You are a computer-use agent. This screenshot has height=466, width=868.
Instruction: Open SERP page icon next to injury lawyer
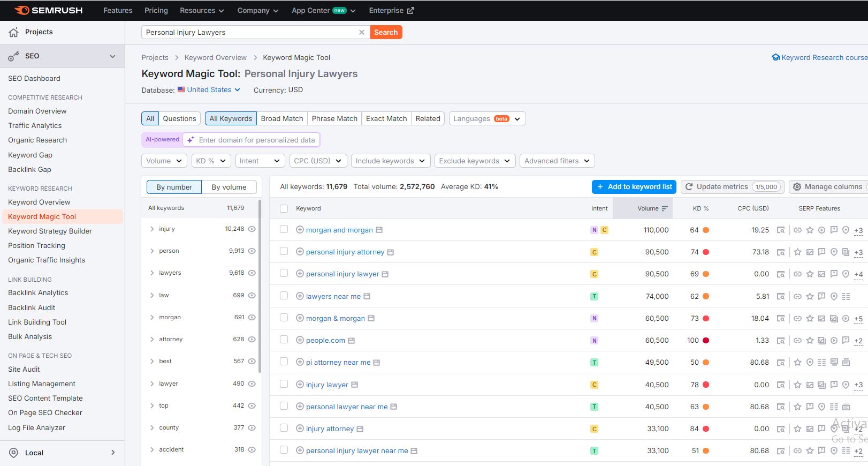click(354, 385)
